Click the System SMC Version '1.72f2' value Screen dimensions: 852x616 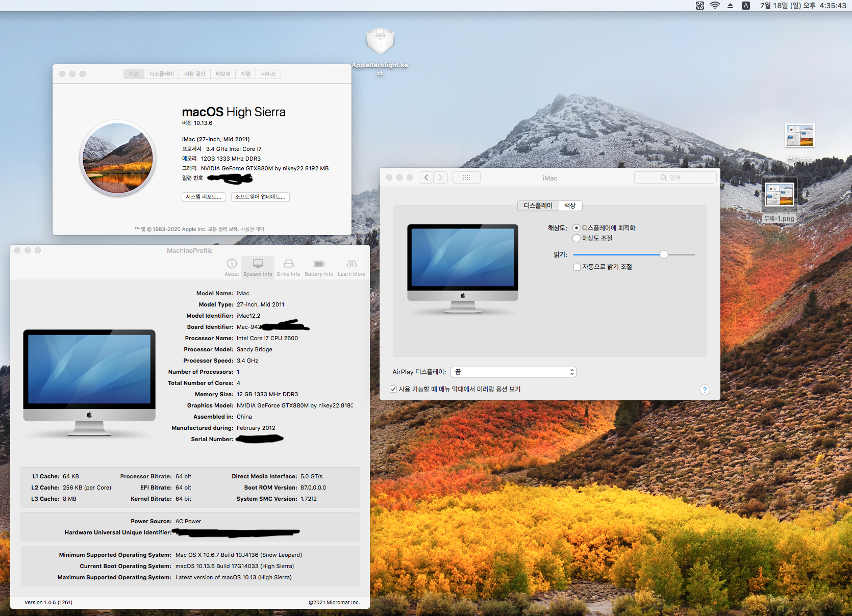(x=309, y=499)
